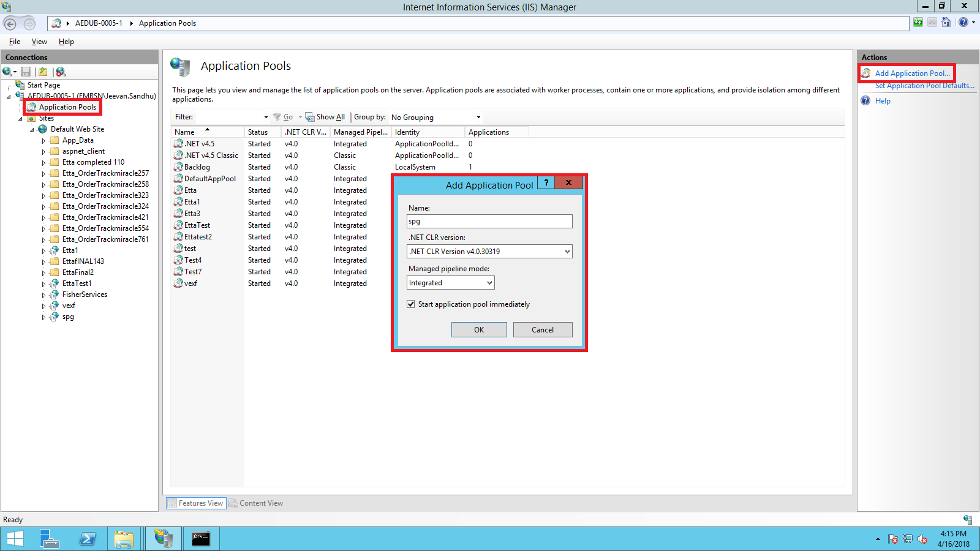Switch to the Content View tab
The height and width of the screenshot is (551, 980).
tap(255, 503)
